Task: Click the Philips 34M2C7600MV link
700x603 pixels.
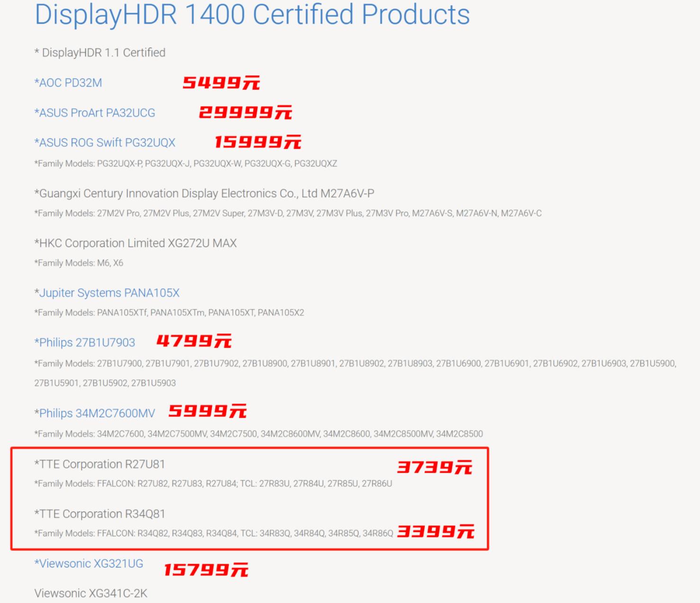Action: 95,413
